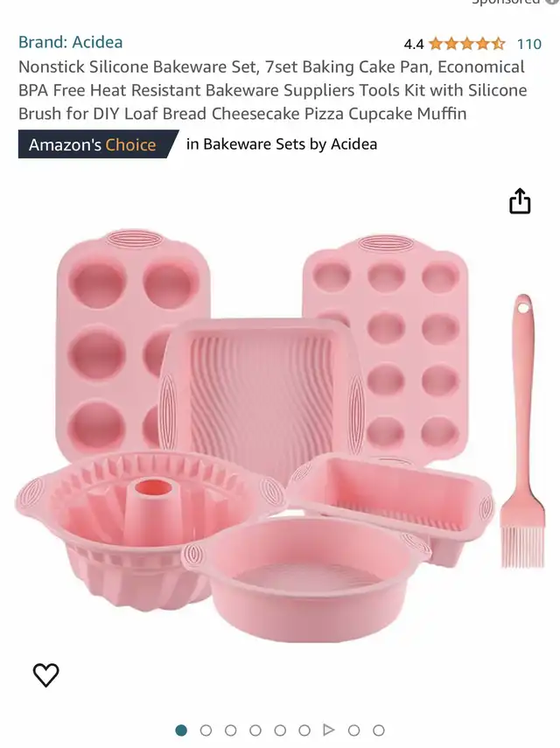Select the second image carousel dot
The width and height of the screenshot is (560, 748).
coord(206,731)
